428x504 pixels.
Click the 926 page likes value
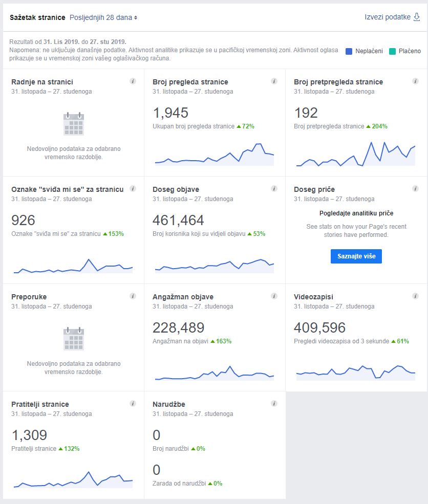pos(23,220)
